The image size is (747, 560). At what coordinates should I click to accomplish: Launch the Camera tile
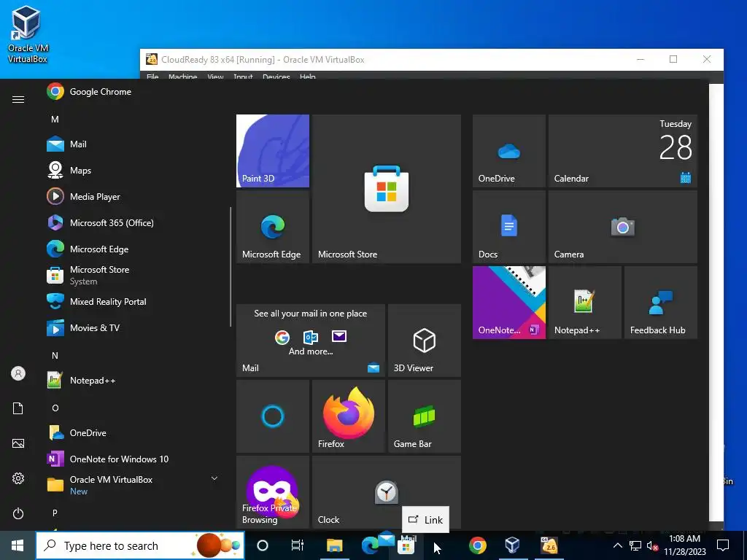point(623,227)
